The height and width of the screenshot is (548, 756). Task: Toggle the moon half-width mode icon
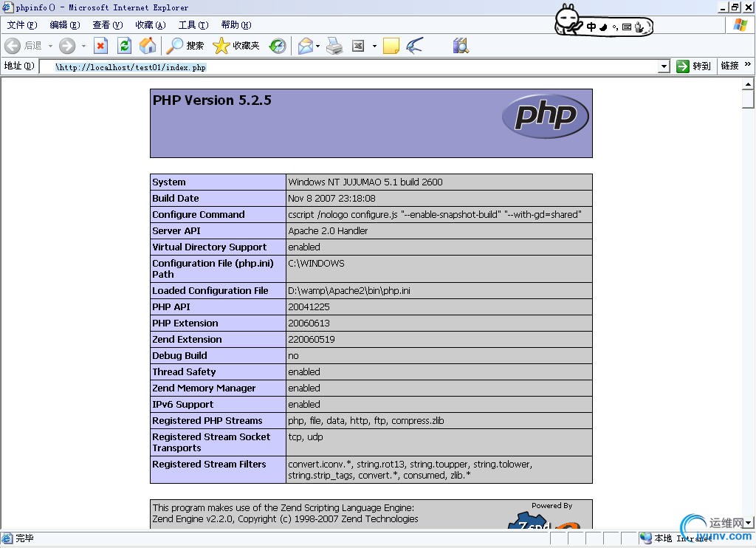click(x=603, y=27)
